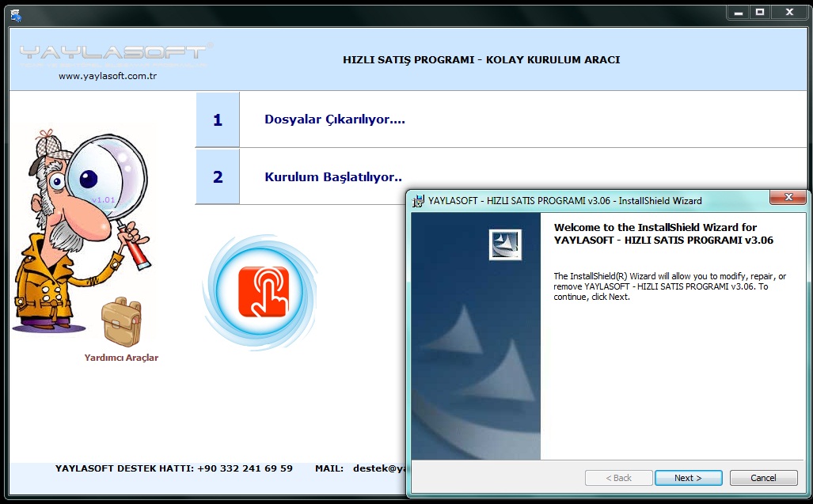The width and height of the screenshot is (813, 504).
Task: Click the InstallShield logo image in wizard
Action: (x=505, y=244)
